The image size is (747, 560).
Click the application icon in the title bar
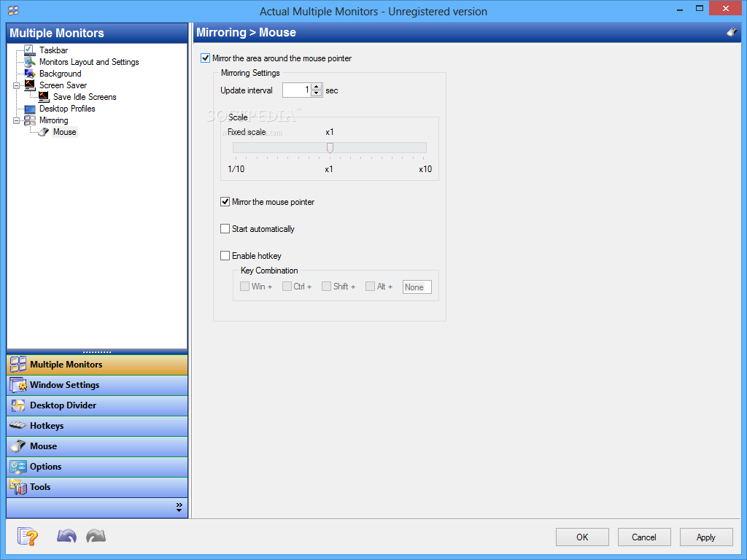click(13, 10)
